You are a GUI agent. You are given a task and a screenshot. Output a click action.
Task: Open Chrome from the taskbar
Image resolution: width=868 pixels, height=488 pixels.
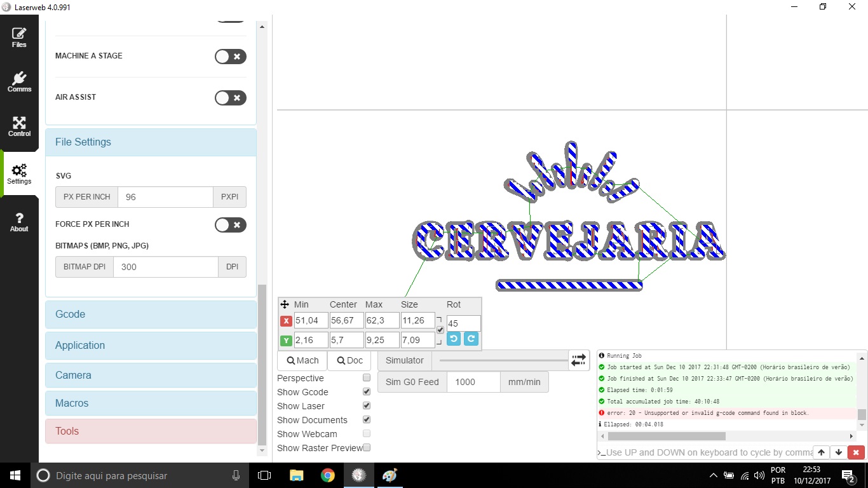coord(327,475)
